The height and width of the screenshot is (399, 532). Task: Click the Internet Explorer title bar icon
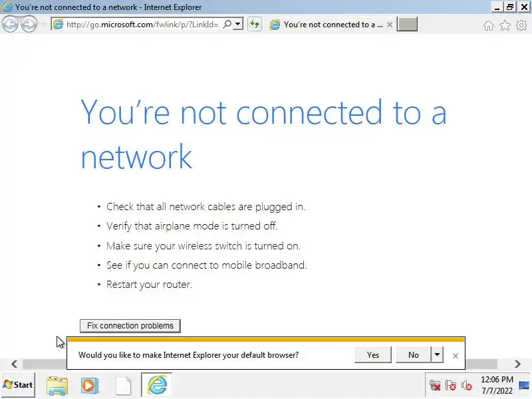pyautogui.click(x=7, y=7)
